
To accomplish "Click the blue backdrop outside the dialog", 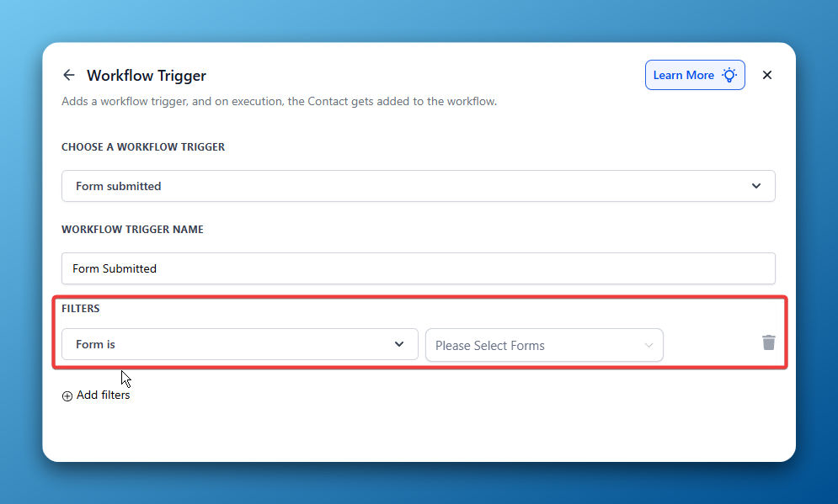I will pyautogui.click(x=419, y=483).
